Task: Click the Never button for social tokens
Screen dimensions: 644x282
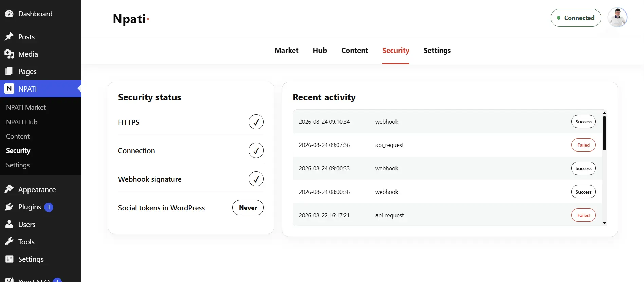Action: [x=248, y=208]
